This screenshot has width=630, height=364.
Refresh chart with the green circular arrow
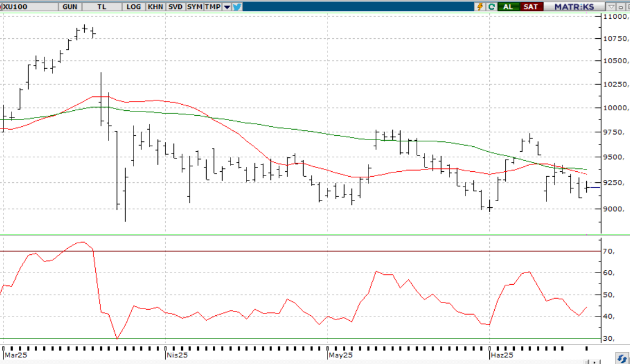point(491,7)
